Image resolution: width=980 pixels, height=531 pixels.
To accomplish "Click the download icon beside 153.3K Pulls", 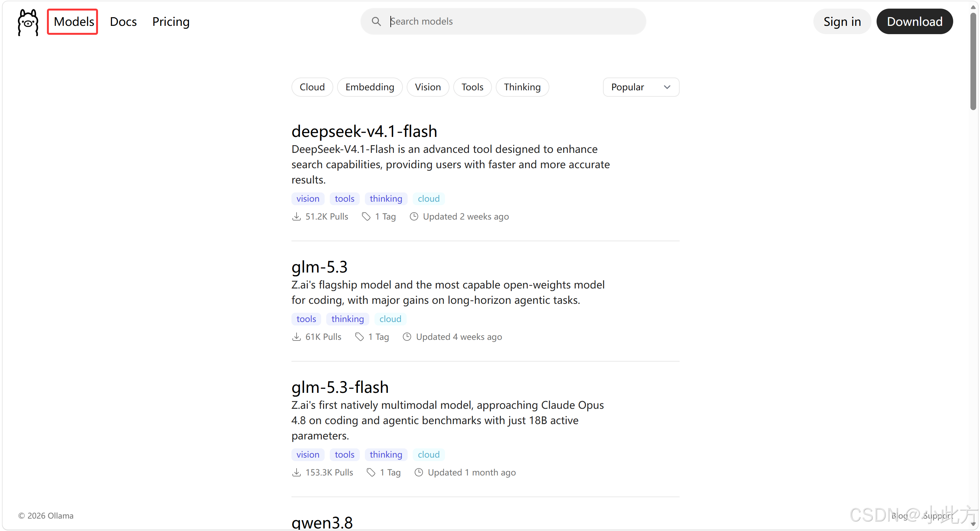I will [x=296, y=472].
